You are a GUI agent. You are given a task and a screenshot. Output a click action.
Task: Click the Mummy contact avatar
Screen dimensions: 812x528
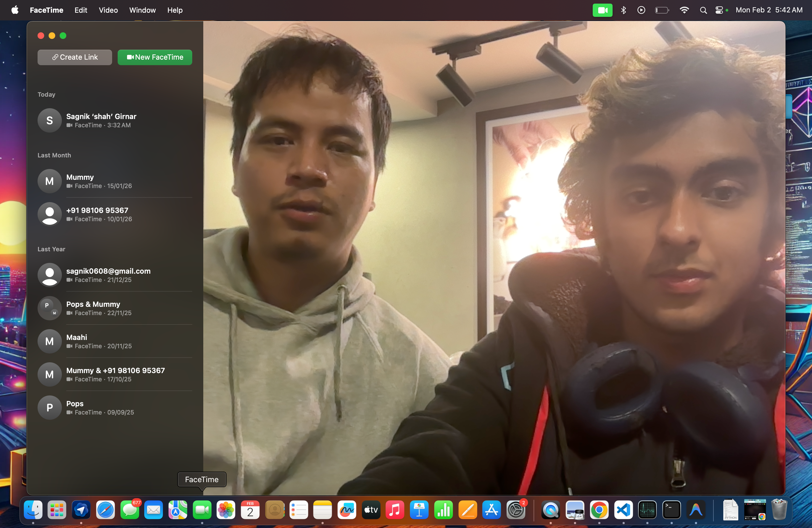click(49, 181)
